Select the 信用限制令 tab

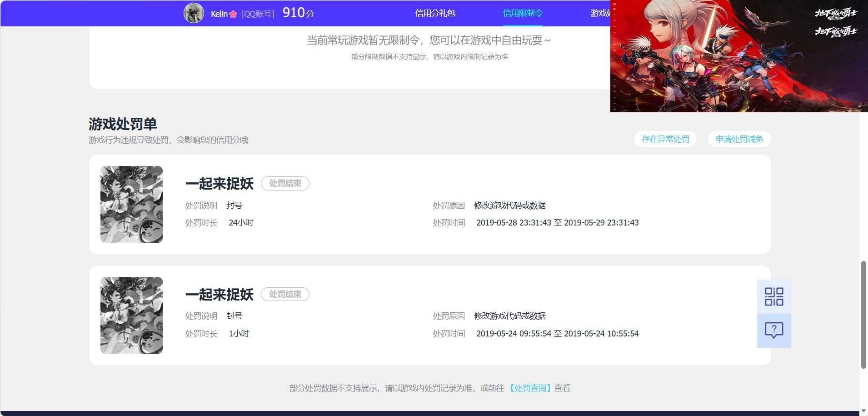pos(523,13)
